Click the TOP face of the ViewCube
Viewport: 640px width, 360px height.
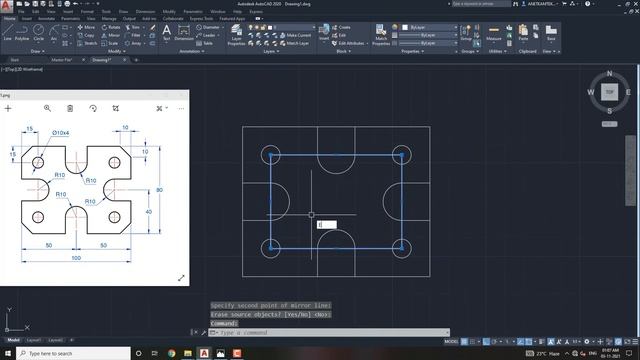(x=609, y=92)
